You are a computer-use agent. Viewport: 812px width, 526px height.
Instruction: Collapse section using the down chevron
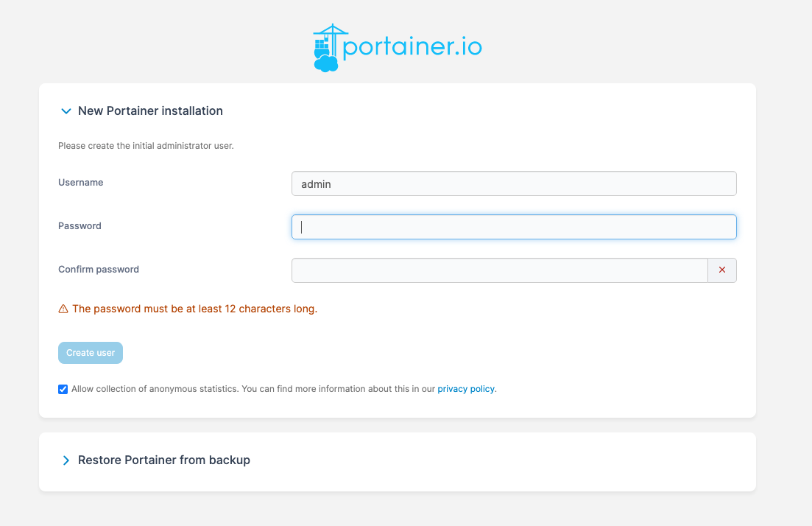point(66,111)
